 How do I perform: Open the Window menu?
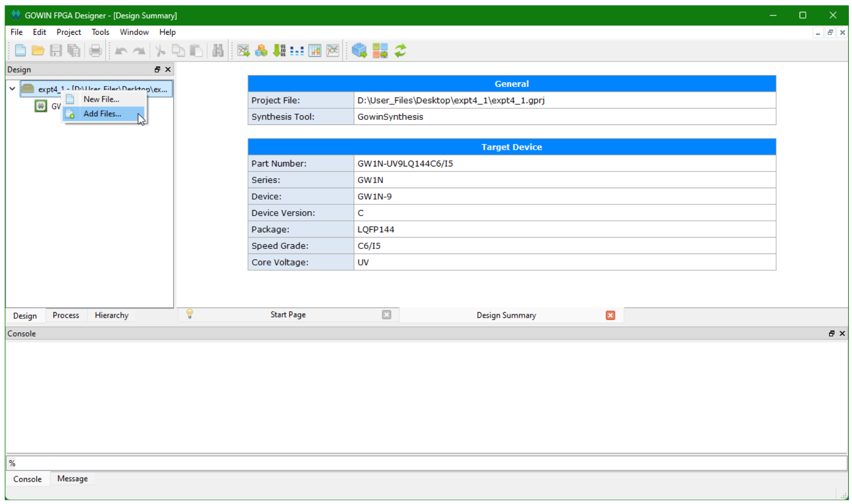pyautogui.click(x=134, y=32)
